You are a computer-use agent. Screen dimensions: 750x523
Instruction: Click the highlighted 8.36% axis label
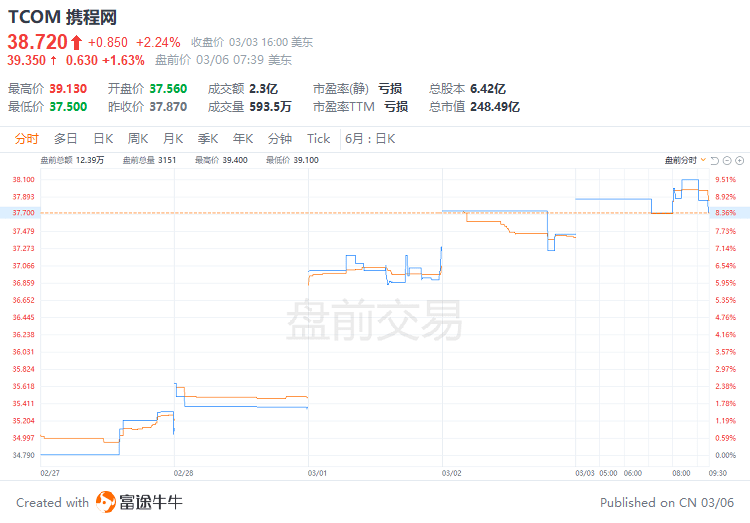tap(726, 212)
